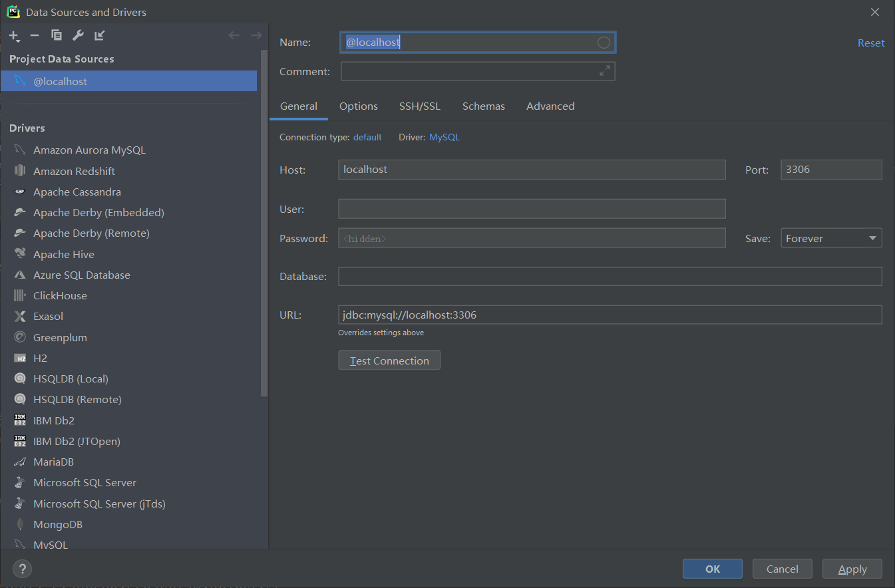Viewport: 895px width, 588px height.
Task: Close the Data Sources and Drivers dialog
Action: 874,12
